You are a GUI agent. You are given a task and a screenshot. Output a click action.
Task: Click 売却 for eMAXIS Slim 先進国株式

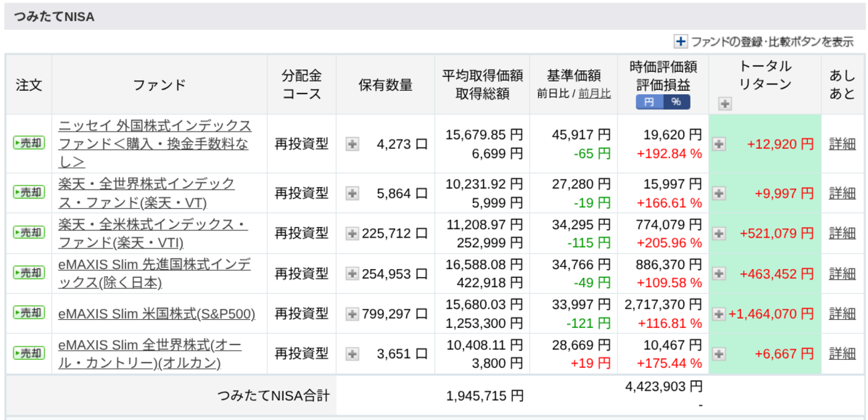pos(29,272)
